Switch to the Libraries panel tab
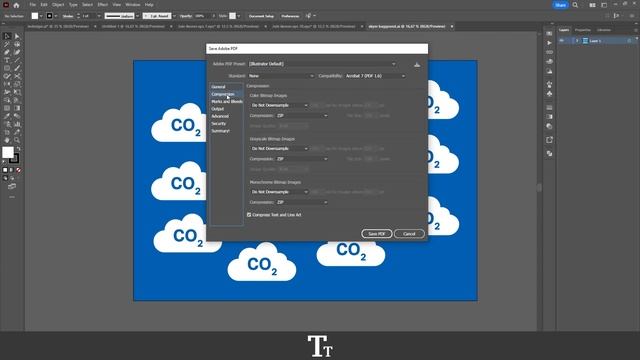The height and width of the screenshot is (360, 640). [604, 30]
